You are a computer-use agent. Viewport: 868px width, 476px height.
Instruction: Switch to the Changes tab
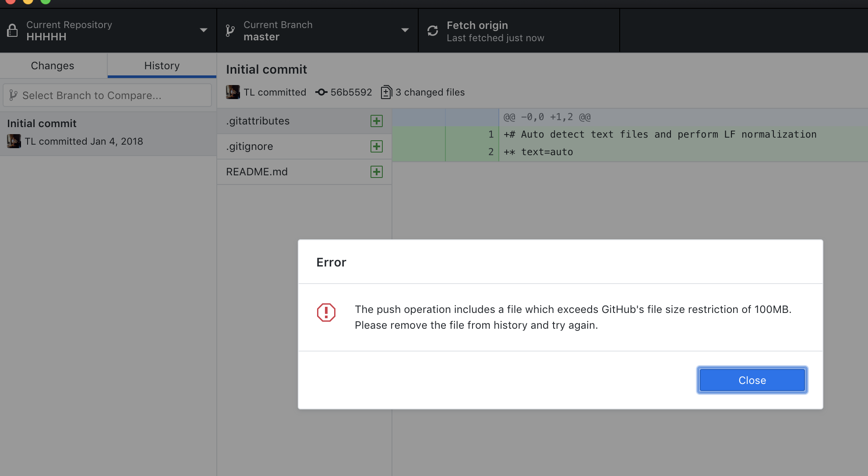point(53,66)
